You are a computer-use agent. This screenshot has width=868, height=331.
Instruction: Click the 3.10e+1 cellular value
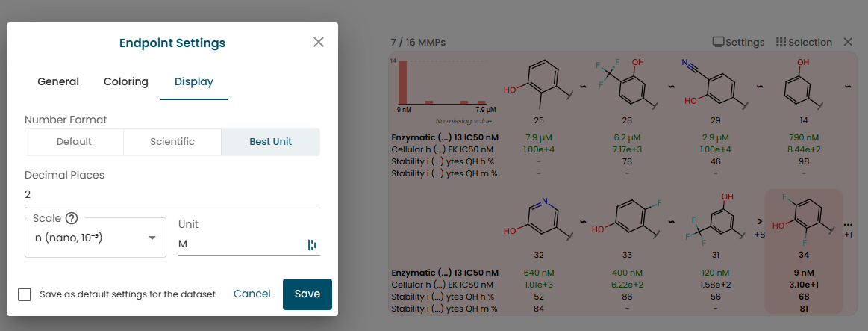[804, 285]
